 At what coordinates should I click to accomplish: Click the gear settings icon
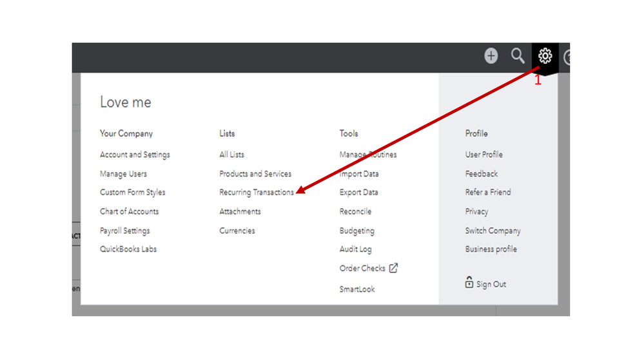click(x=545, y=57)
